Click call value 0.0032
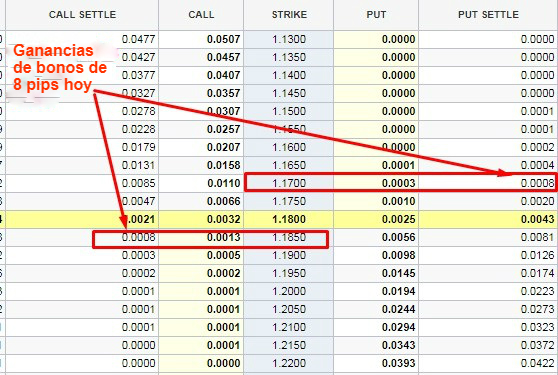The width and height of the screenshot is (558, 375). pos(223,219)
